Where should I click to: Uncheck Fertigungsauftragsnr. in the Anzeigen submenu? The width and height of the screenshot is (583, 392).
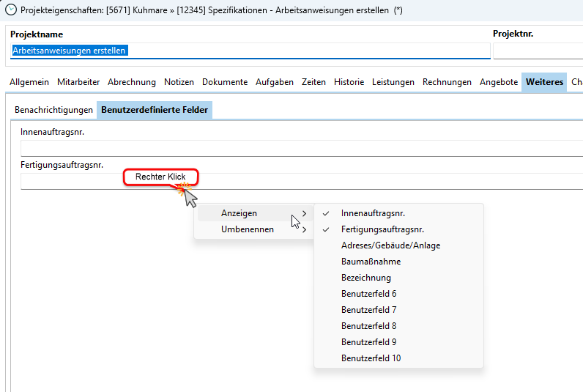click(x=382, y=229)
